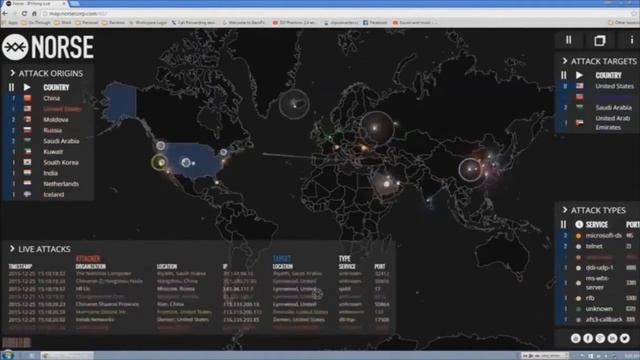Click browser back button
Image resolution: width=640 pixels, height=360 pixels.
click(x=5, y=13)
